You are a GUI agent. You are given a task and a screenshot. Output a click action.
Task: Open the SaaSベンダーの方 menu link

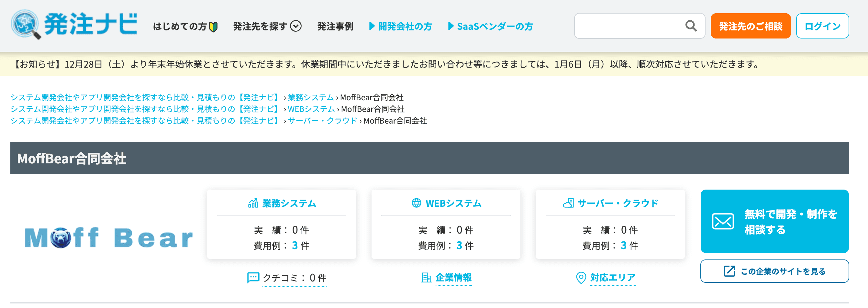tap(491, 26)
